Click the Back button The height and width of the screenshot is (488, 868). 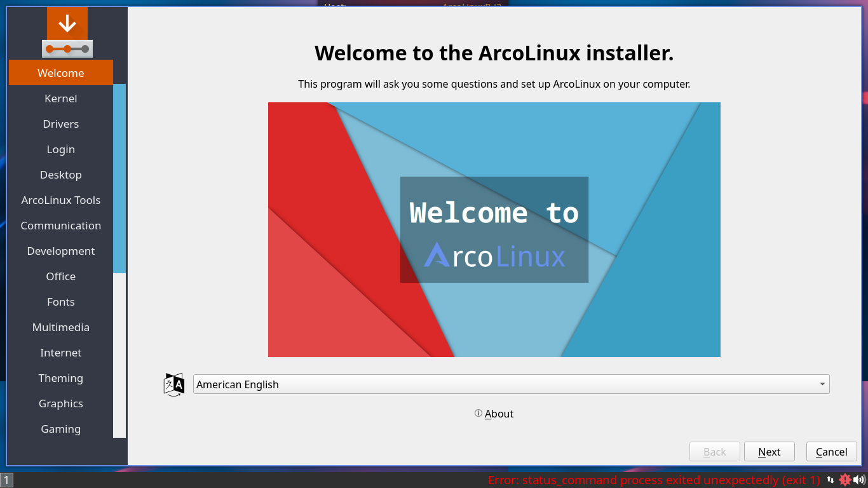point(715,452)
